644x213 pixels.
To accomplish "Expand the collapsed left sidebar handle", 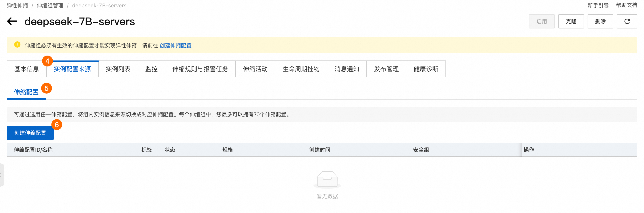I will point(2,175).
